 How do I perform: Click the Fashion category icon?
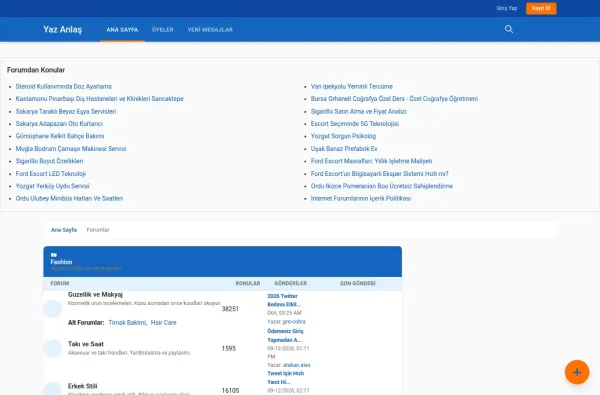pos(54,255)
